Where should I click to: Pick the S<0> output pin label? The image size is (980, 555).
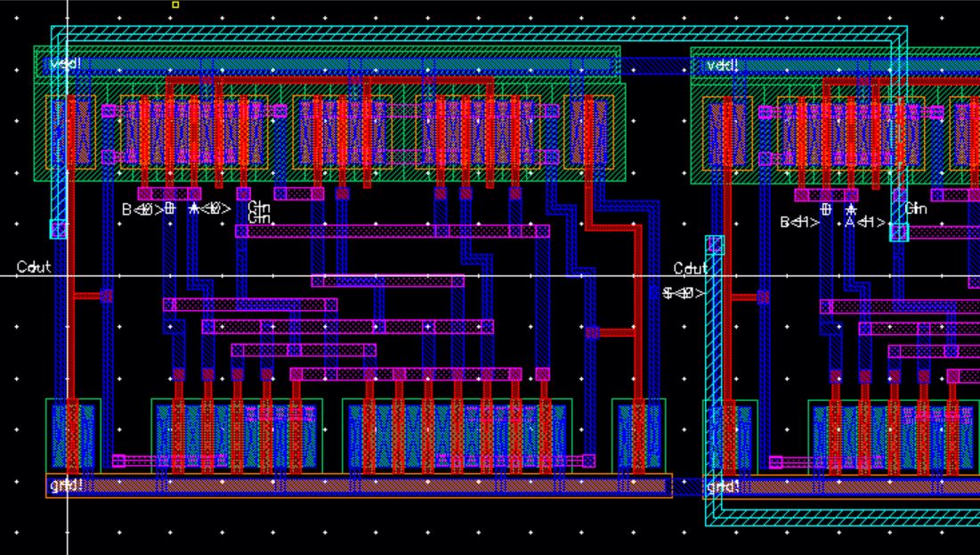683,293
